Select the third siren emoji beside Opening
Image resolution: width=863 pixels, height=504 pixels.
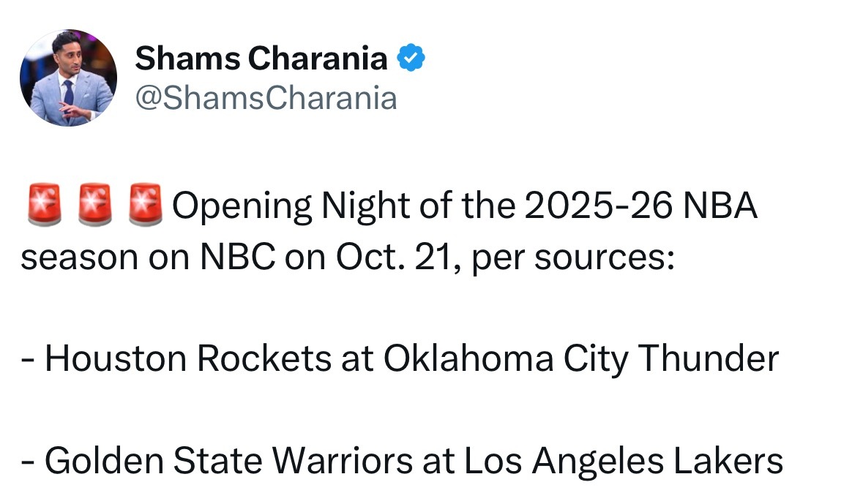pos(146,206)
